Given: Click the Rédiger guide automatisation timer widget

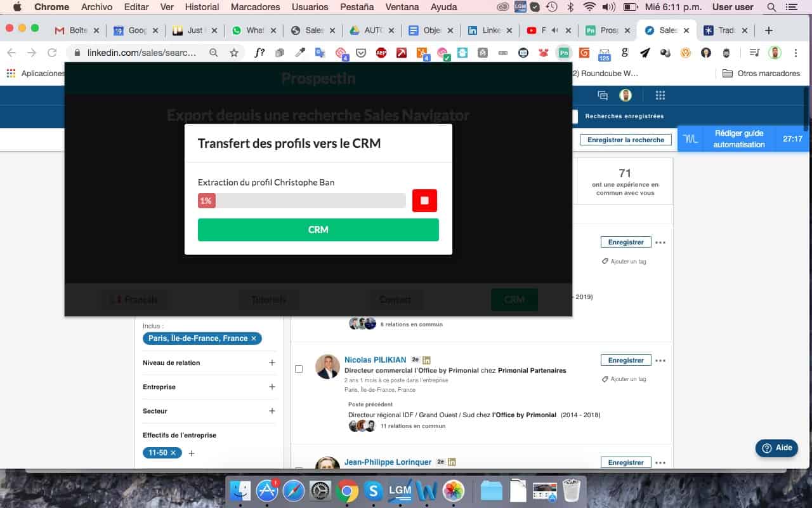Looking at the screenshot, I should tap(743, 139).
